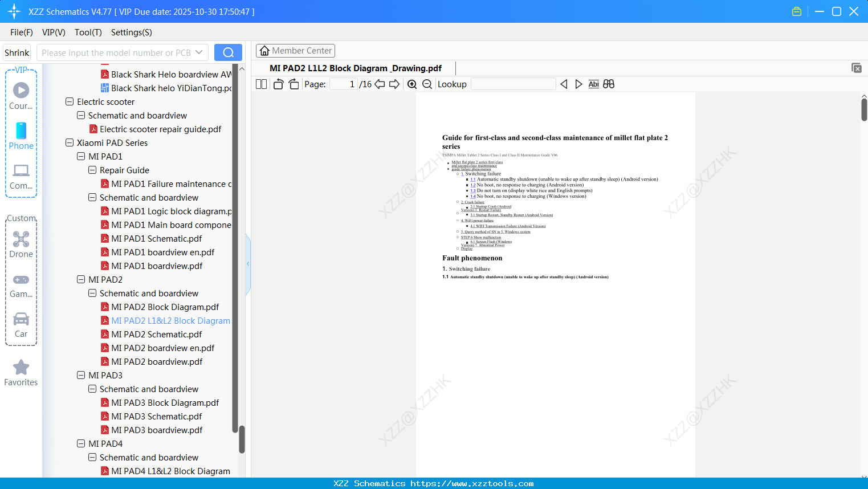
Task: Go to the previous PDF page
Action: point(380,84)
